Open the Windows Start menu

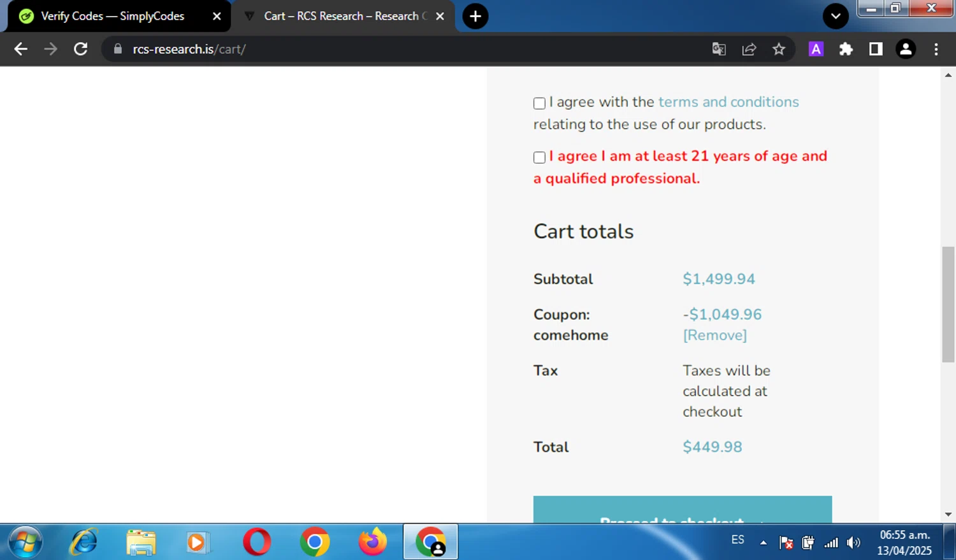[x=25, y=543]
